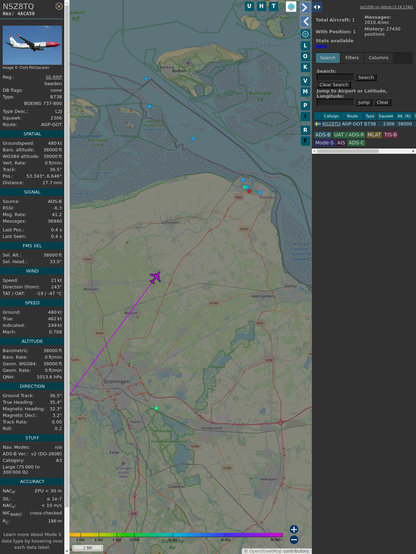Toggle sidebar with double-arrow button
Viewport: 416px width, 554px height.
317,7
